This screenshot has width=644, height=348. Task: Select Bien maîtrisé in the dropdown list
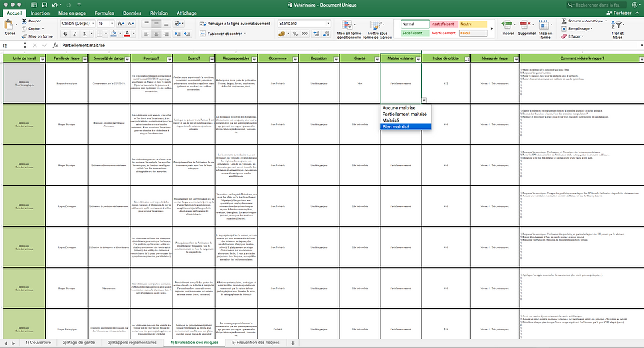coord(406,127)
